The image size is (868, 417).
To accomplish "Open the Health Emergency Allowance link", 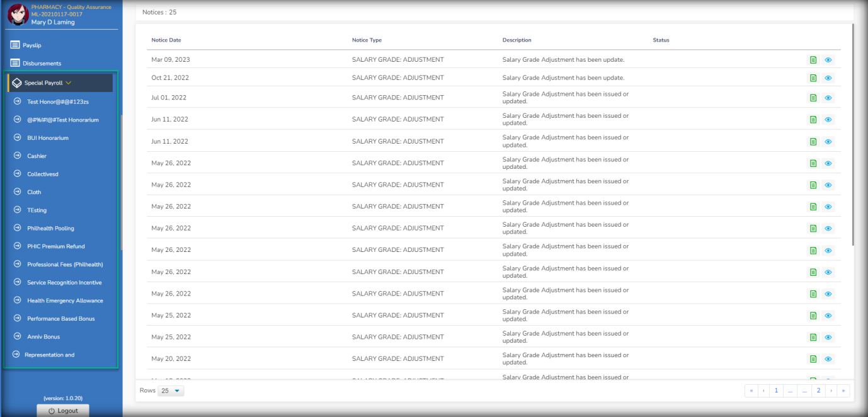I will (x=65, y=300).
